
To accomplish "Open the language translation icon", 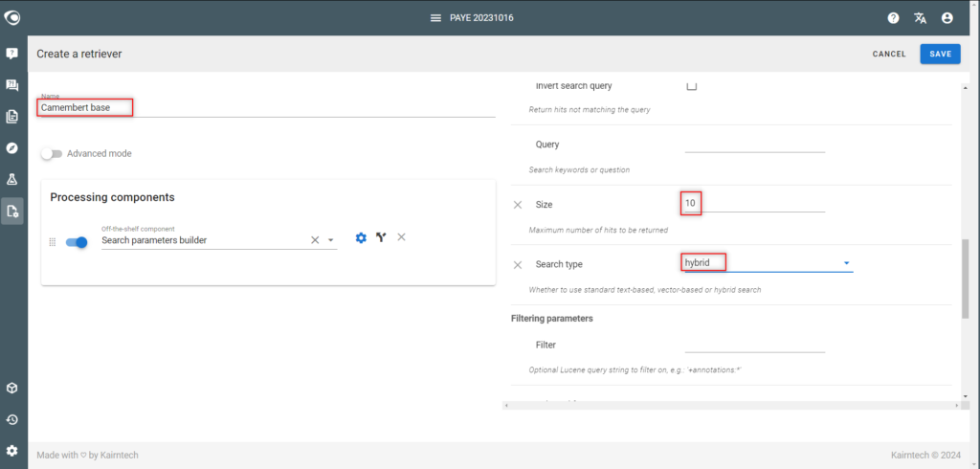I will coord(920,18).
